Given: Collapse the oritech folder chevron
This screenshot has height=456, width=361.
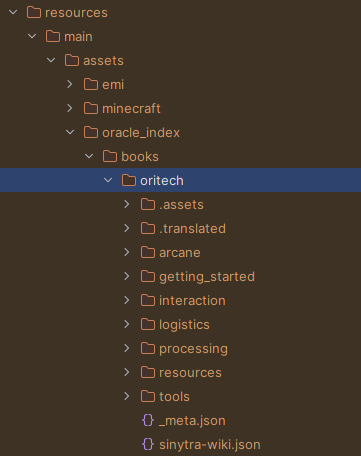Looking at the screenshot, I should [x=108, y=180].
